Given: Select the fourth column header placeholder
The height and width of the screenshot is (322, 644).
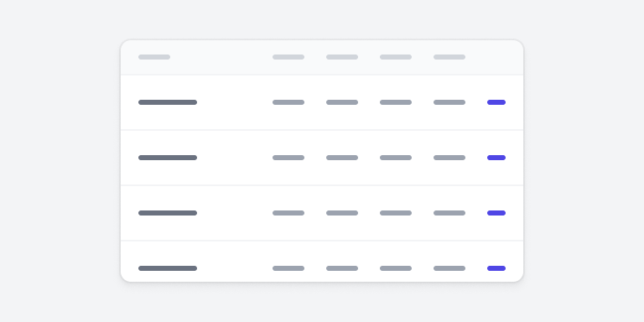Looking at the screenshot, I should 396,57.
